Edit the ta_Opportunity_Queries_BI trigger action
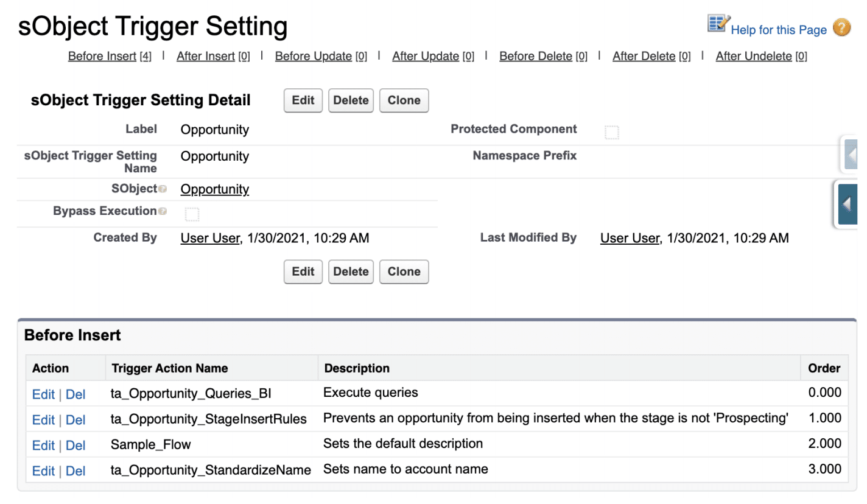Viewport: 867px width, 504px height. (43, 394)
